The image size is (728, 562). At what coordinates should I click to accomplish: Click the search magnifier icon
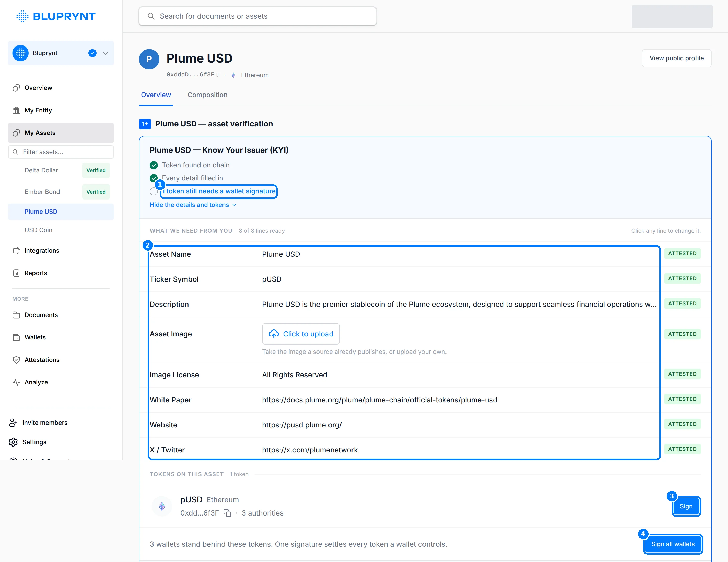pyautogui.click(x=151, y=16)
